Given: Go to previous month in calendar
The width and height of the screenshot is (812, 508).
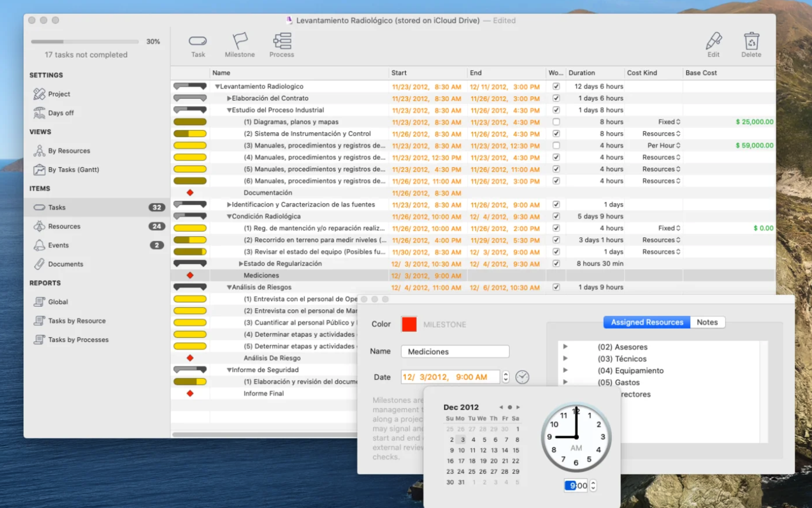Looking at the screenshot, I should pos(501,407).
